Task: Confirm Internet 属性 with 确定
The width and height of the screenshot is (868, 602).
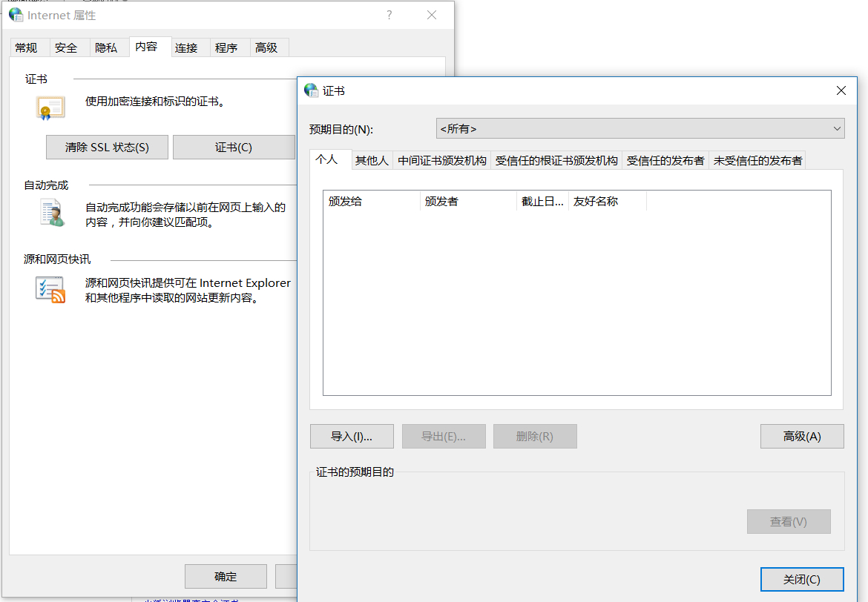Action: [226, 577]
